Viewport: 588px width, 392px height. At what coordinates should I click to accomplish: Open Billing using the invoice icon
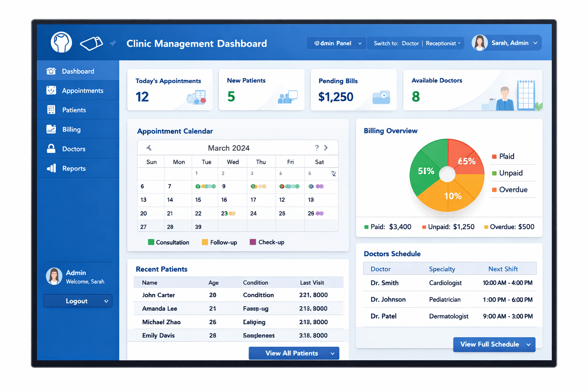pyautogui.click(x=51, y=129)
